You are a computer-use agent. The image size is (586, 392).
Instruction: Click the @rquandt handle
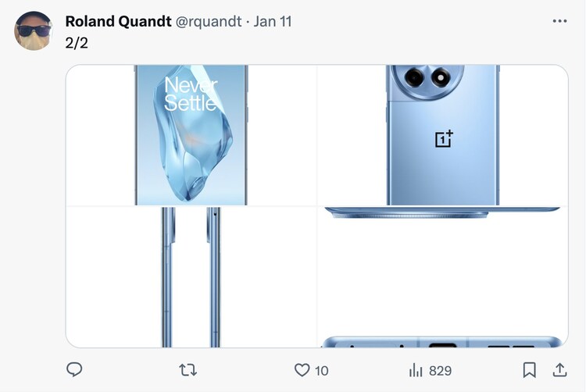click(208, 22)
